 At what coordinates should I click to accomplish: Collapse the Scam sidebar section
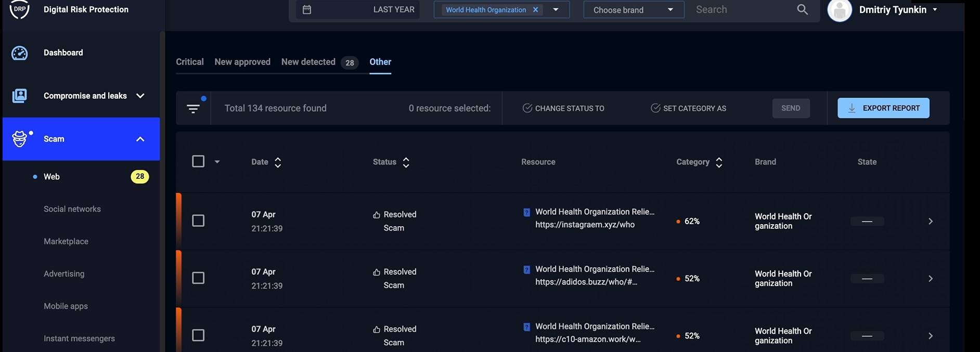140,139
